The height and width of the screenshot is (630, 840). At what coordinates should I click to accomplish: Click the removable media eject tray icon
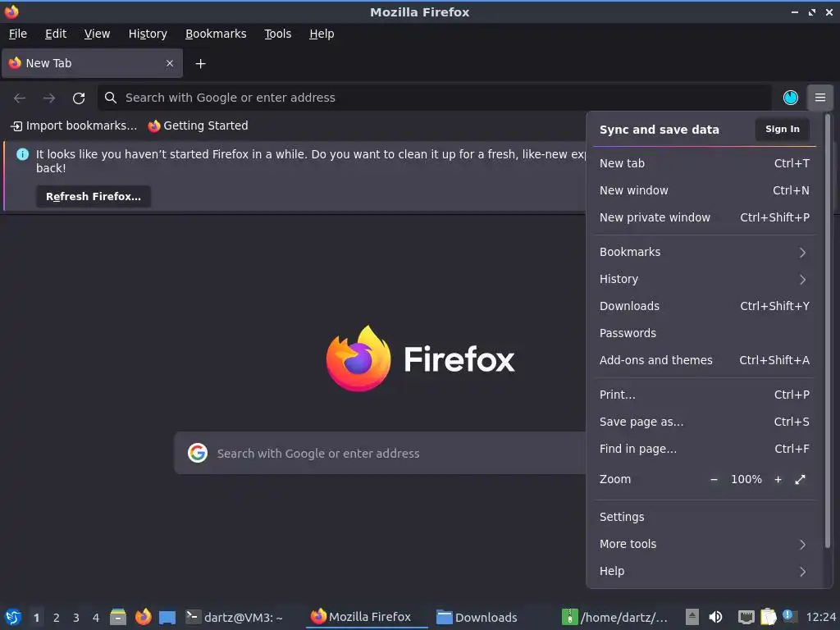pyautogui.click(x=692, y=617)
